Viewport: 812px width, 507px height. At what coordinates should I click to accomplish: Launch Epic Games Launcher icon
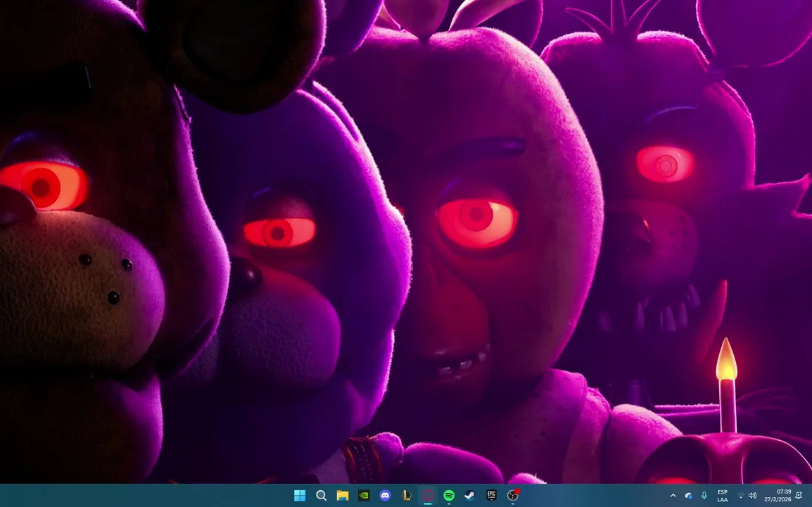coord(491,496)
